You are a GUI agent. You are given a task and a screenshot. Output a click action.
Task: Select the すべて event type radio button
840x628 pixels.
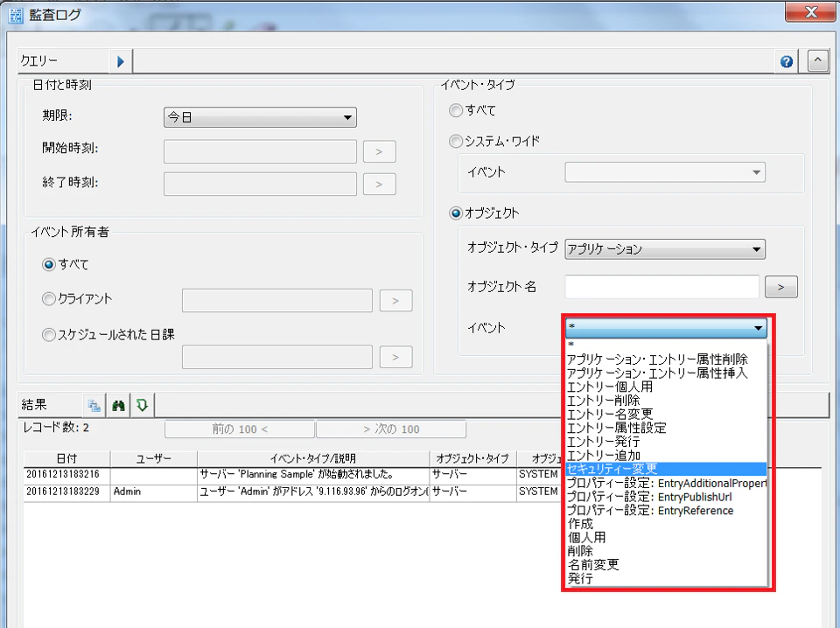pos(456,110)
